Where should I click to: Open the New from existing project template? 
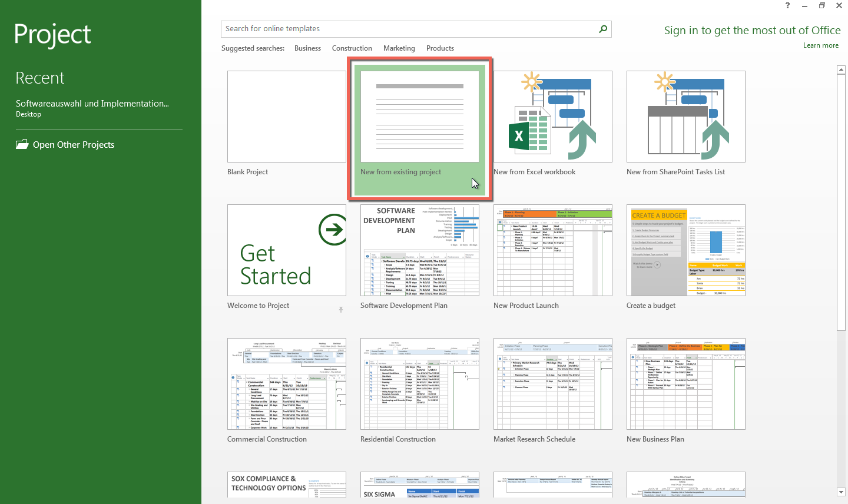pyautogui.click(x=419, y=116)
